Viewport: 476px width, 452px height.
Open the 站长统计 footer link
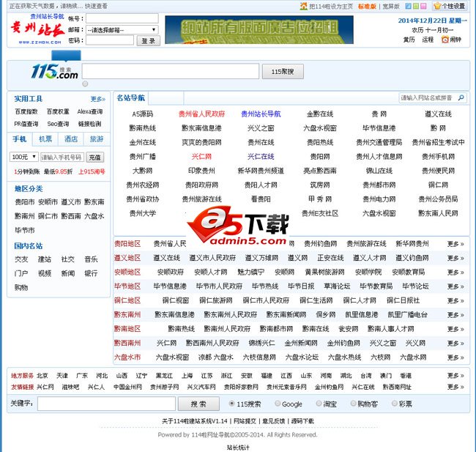pos(238,448)
